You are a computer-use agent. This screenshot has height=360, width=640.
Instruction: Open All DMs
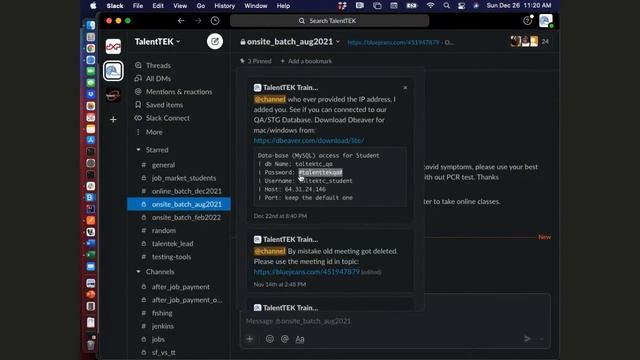pos(158,78)
